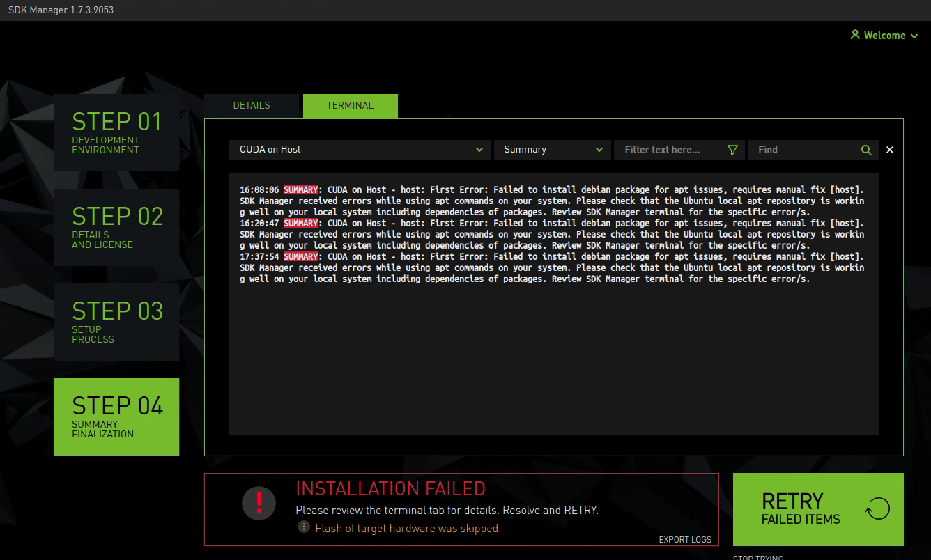Click RETRY FAILED ITEMS button

click(818, 509)
